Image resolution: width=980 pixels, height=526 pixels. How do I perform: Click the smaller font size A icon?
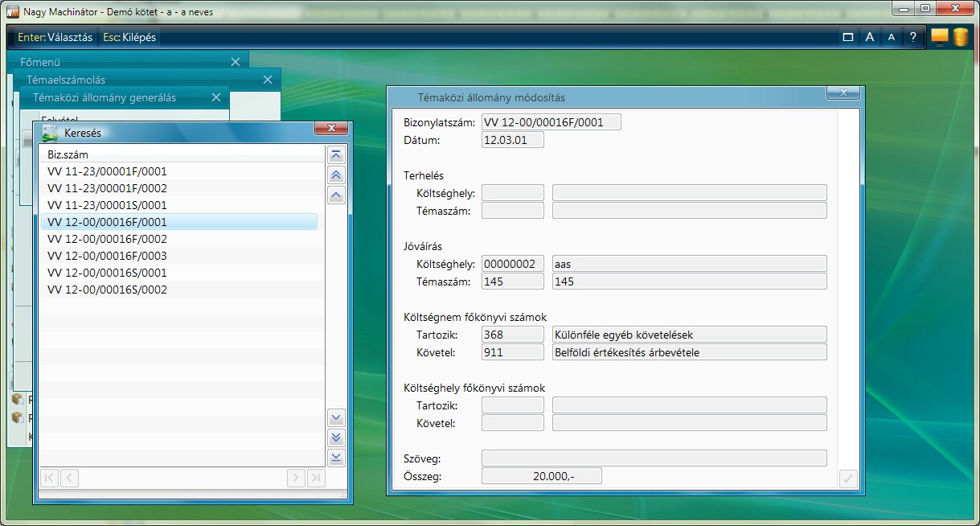pos(891,37)
